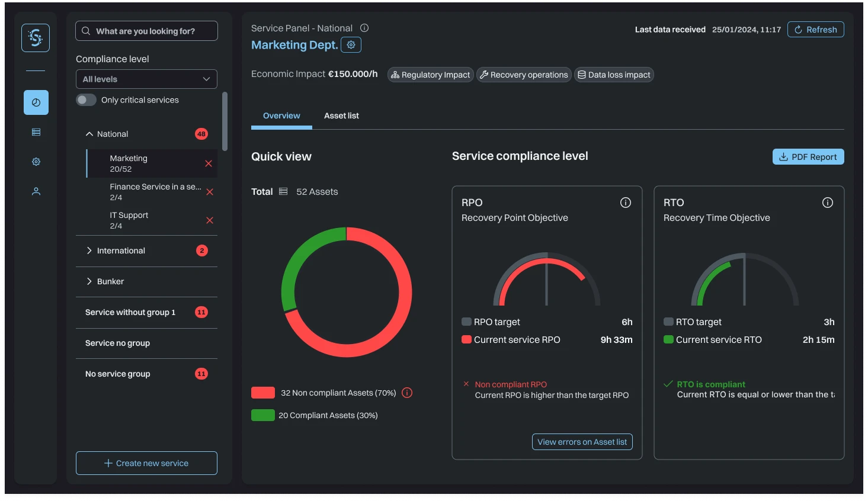Image resolution: width=868 pixels, height=501 pixels.
Task: Click the user profile icon in the sidebar
Action: point(36,191)
